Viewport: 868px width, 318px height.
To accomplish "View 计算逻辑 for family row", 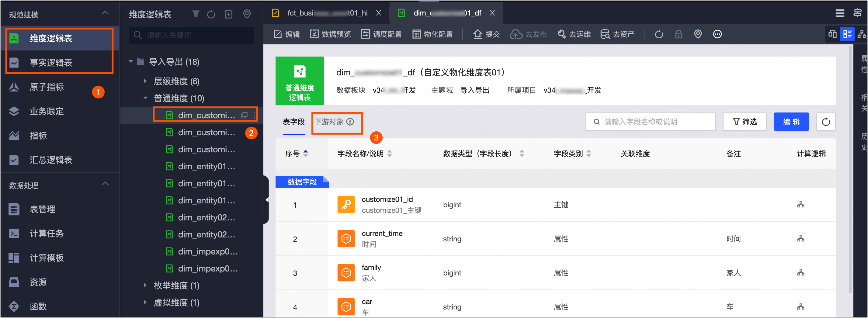I will coord(800,272).
